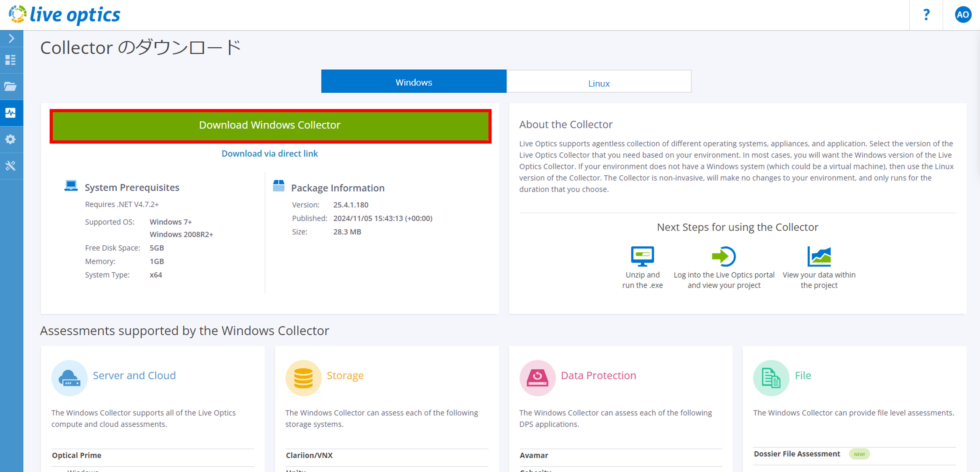
Task: Click the help question mark icon
Action: pos(926,15)
